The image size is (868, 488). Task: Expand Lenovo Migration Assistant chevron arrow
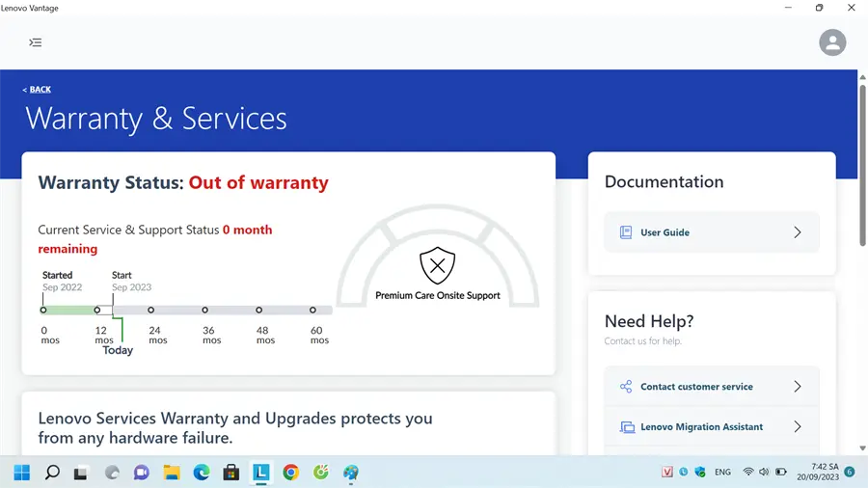coord(798,426)
